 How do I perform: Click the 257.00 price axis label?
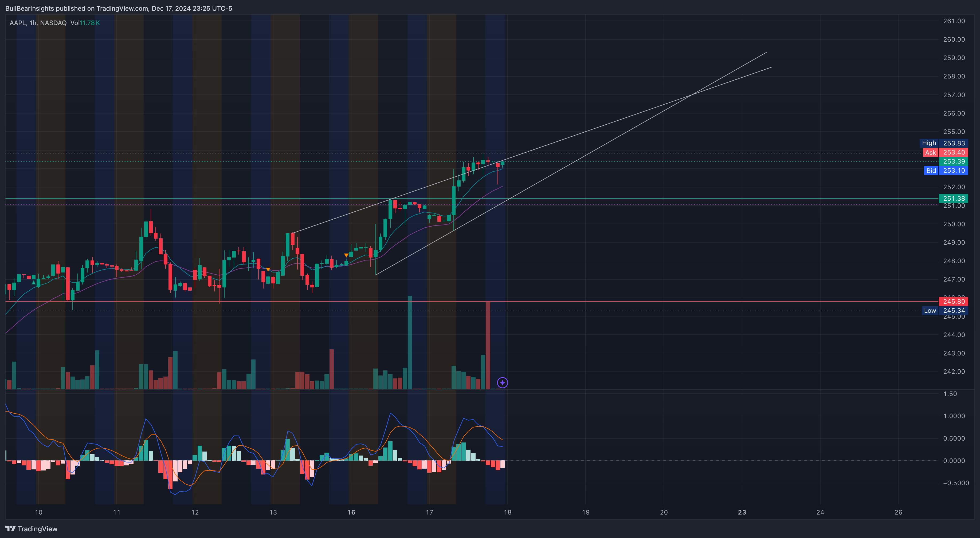pyautogui.click(x=954, y=95)
